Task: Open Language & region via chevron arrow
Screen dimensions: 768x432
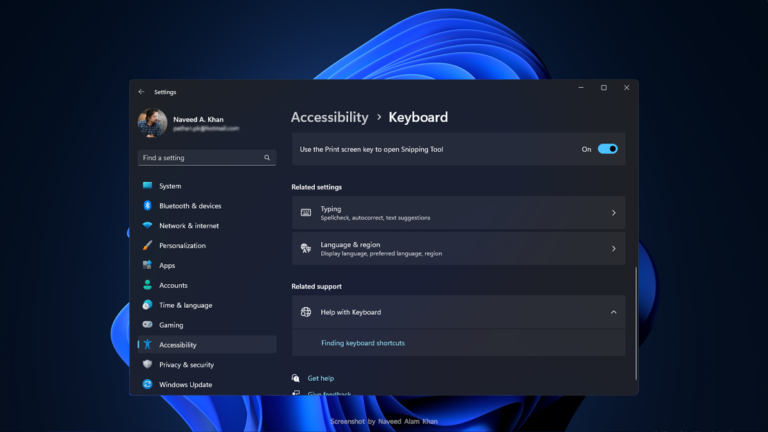Action: [x=613, y=249]
